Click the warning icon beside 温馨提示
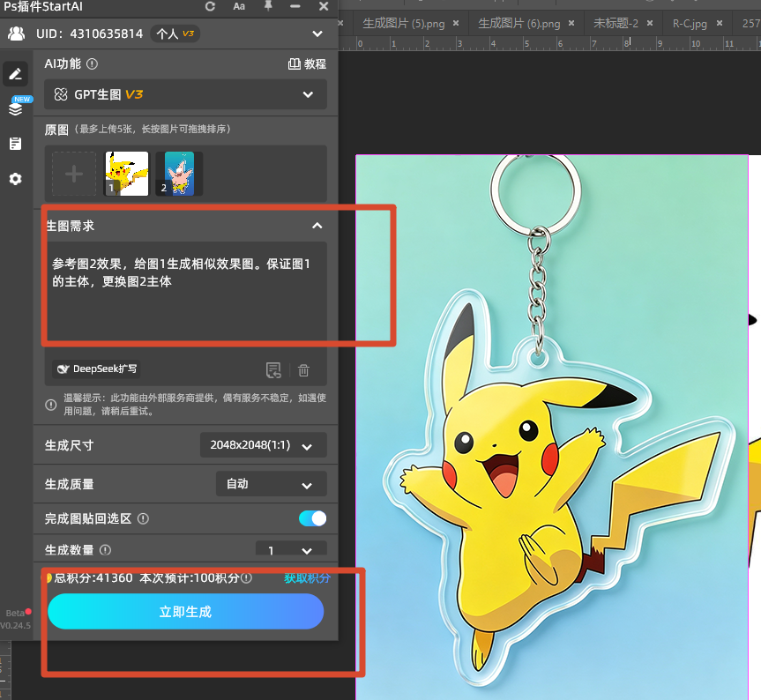Screen dimensions: 761x700 (51, 405)
